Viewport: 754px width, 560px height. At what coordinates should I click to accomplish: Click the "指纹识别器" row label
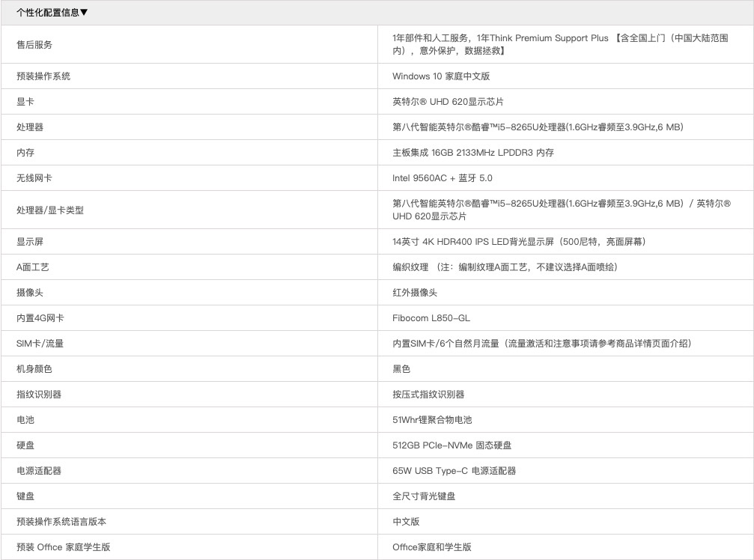(x=39, y=394)
